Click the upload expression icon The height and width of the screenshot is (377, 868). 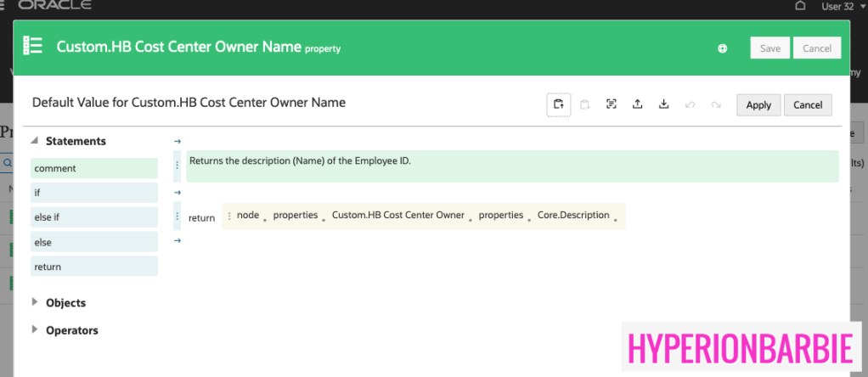pyautogui.click(x=637, y=104)
